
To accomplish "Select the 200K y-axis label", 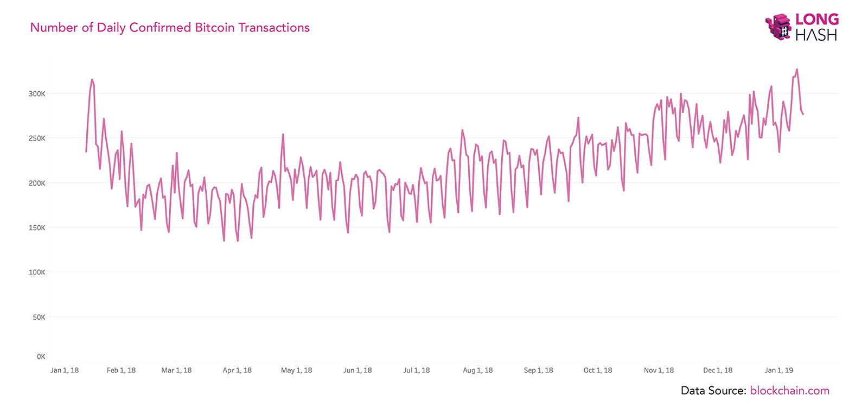I will [x=37, y=183].
